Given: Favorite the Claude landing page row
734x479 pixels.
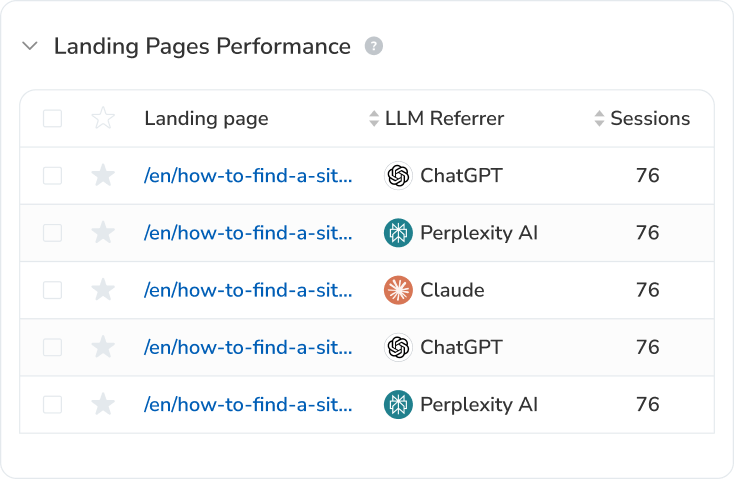Looking at the screenshot, I should 103,290.
